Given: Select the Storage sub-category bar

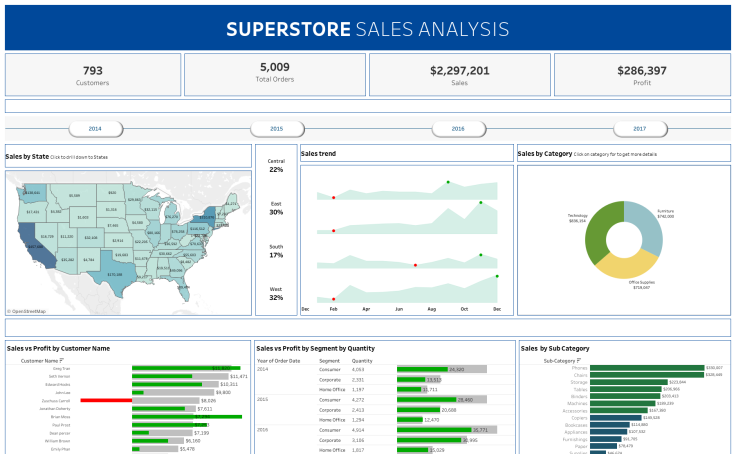Looking at the screenshot, I should click(629, 382).
